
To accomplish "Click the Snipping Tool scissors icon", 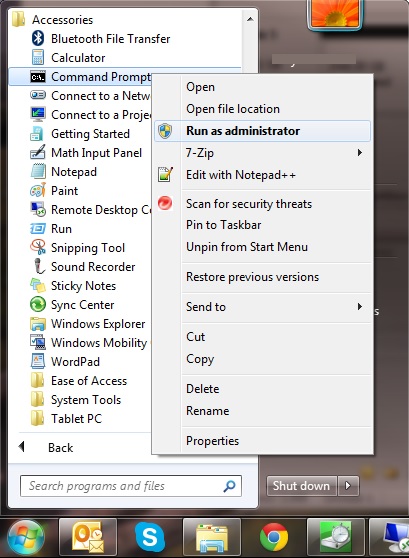I will [x=38, y=247].
